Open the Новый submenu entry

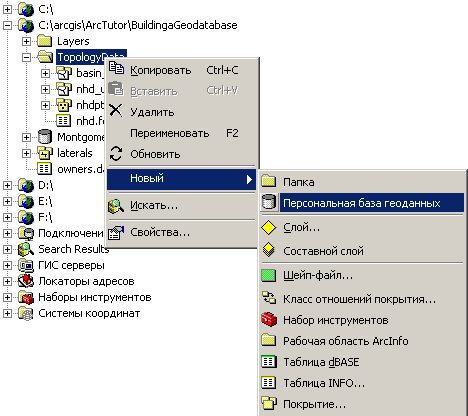pos(181,178)
